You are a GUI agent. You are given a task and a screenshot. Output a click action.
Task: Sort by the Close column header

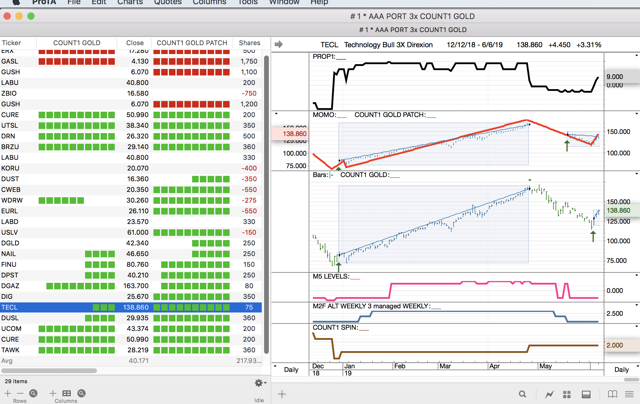tap(134, 43)
